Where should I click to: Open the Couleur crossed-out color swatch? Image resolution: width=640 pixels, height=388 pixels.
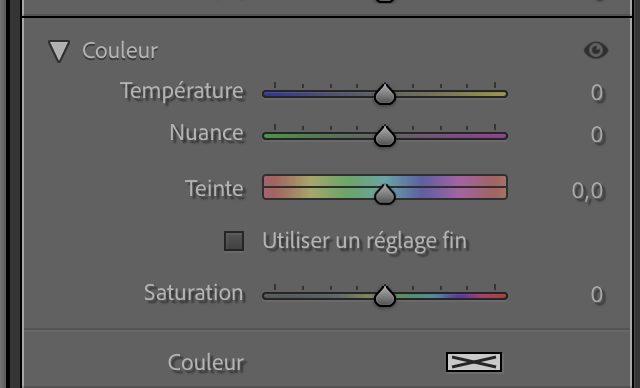tap(474, 362)
